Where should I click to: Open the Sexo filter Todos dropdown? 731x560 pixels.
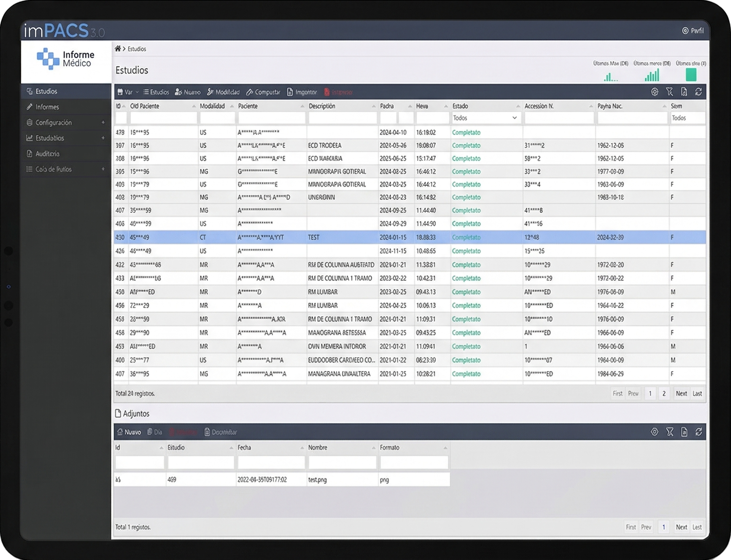pyautogui.click(x=688, y=118)
